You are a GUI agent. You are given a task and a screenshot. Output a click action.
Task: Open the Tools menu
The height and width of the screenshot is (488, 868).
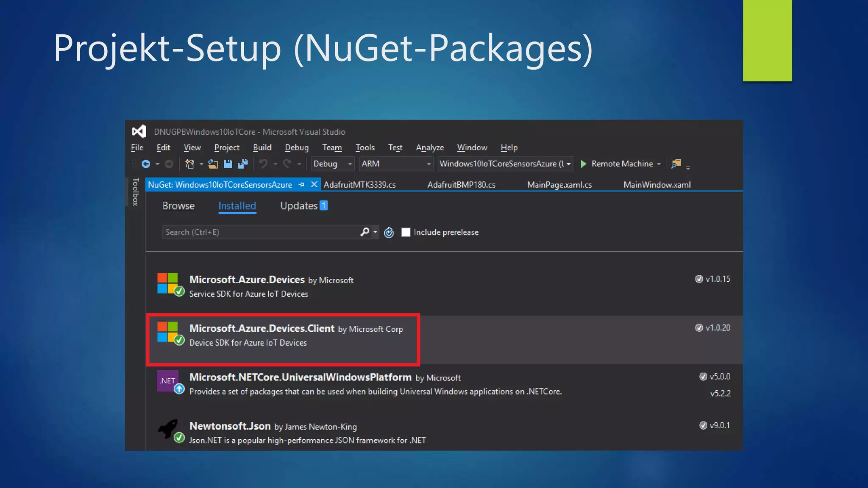[365, 147]
